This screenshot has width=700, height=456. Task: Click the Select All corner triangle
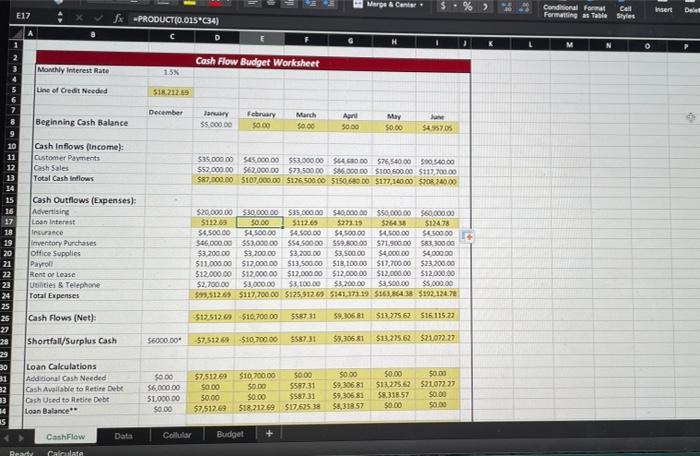(17, 32)
